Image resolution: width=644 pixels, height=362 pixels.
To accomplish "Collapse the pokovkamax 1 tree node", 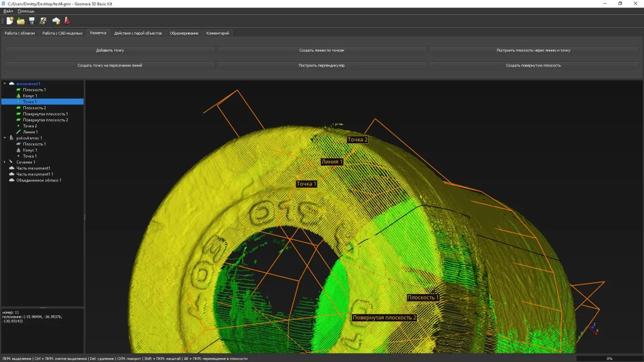I will [x=5, y=138].
